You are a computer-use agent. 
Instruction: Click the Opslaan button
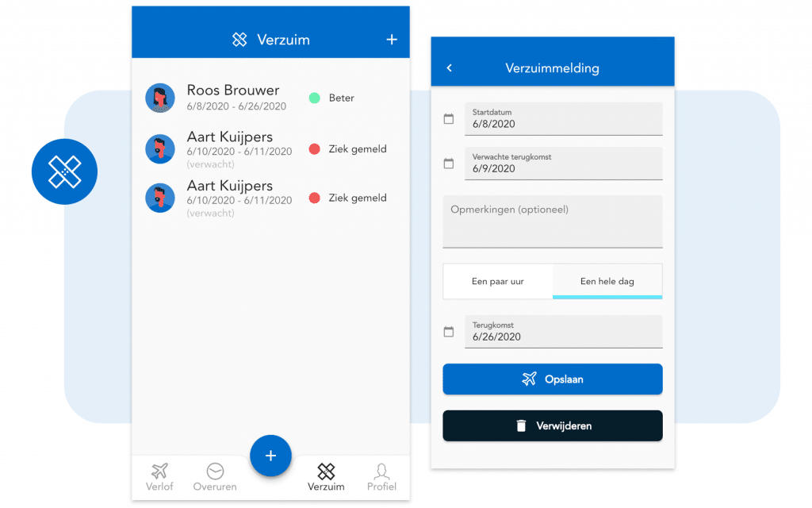pos(552,379)
